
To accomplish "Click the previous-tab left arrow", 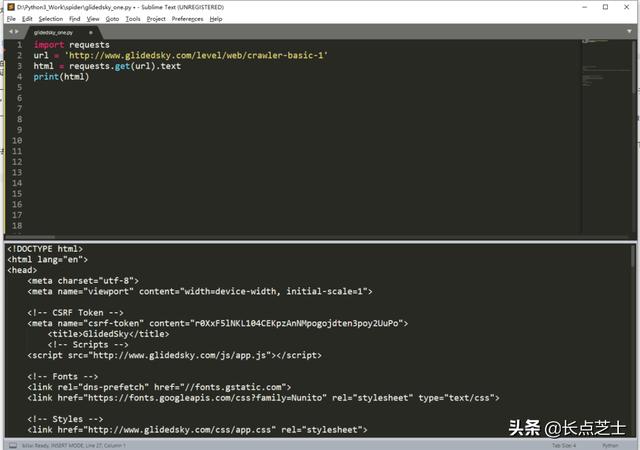I will (x=11, y=32).
